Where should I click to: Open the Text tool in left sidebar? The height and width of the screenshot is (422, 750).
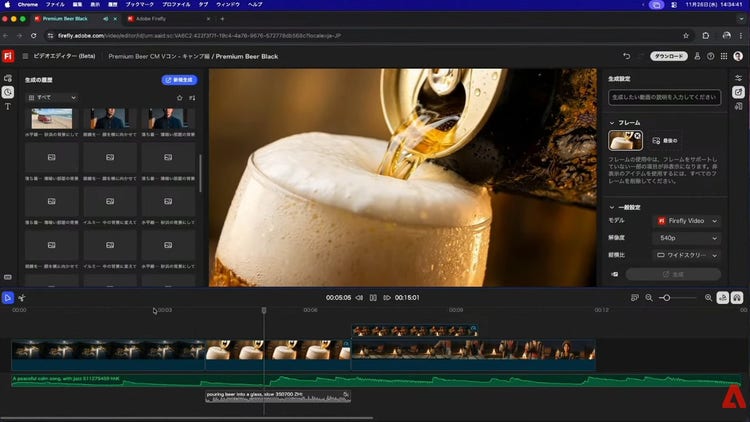pos(8,107)
